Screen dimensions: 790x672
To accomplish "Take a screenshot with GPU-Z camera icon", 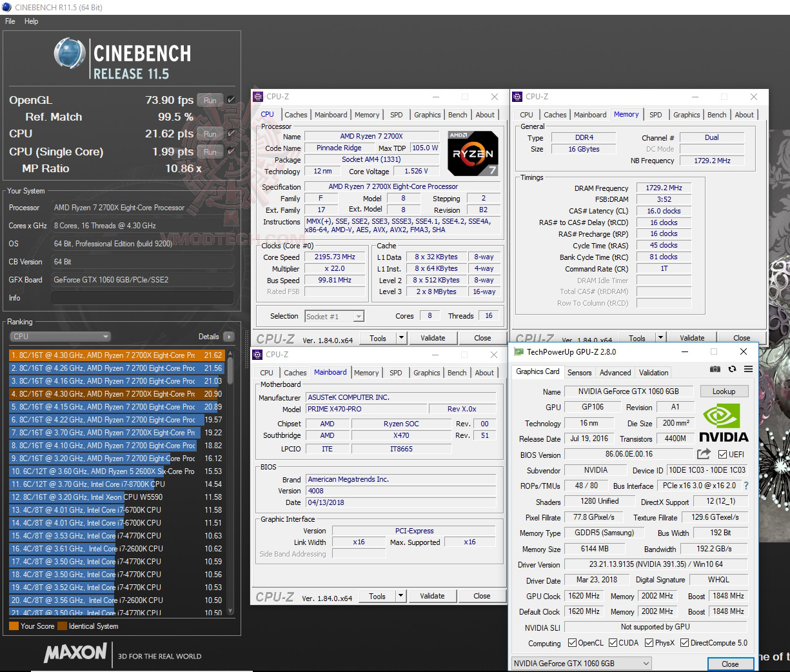I will pos(715,369).
